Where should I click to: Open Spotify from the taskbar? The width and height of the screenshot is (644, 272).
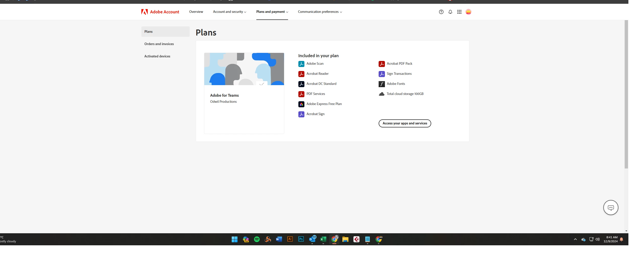pos(257,239)
